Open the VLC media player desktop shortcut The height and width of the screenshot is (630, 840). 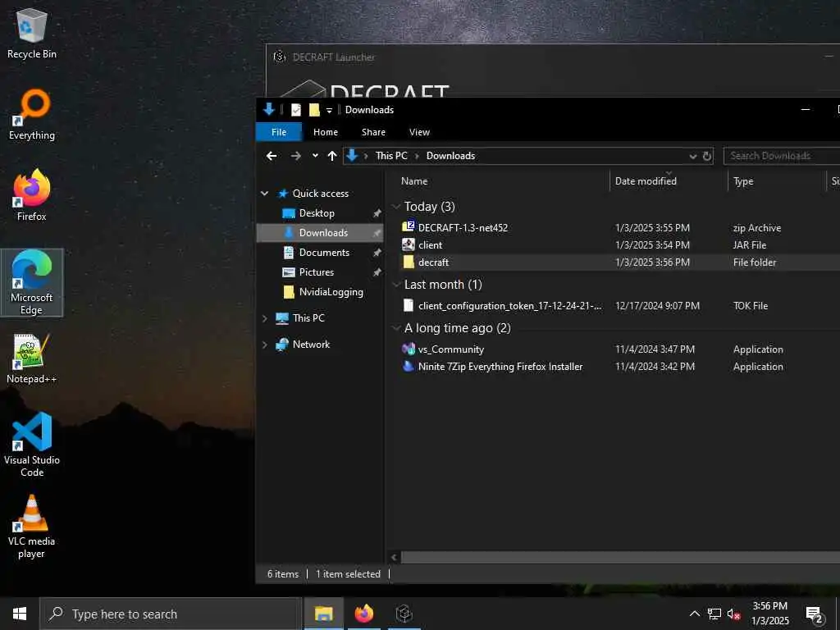click(32, 527)
